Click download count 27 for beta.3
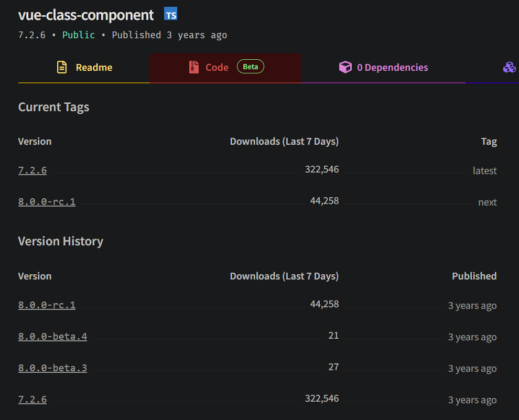519x420 pixels. tap(333, 367)
